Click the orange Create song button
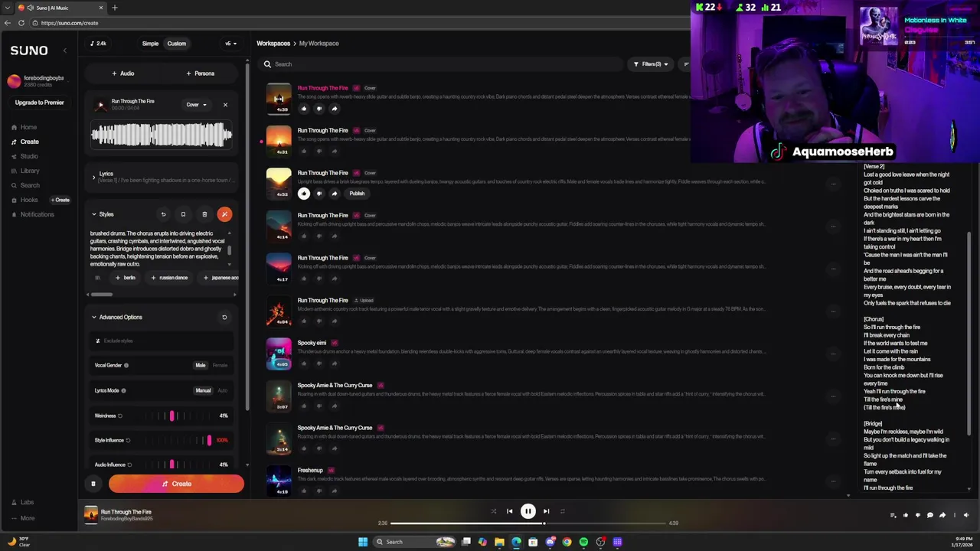The width and height of the screenshot is (980, 551). [x=176, y=484]
